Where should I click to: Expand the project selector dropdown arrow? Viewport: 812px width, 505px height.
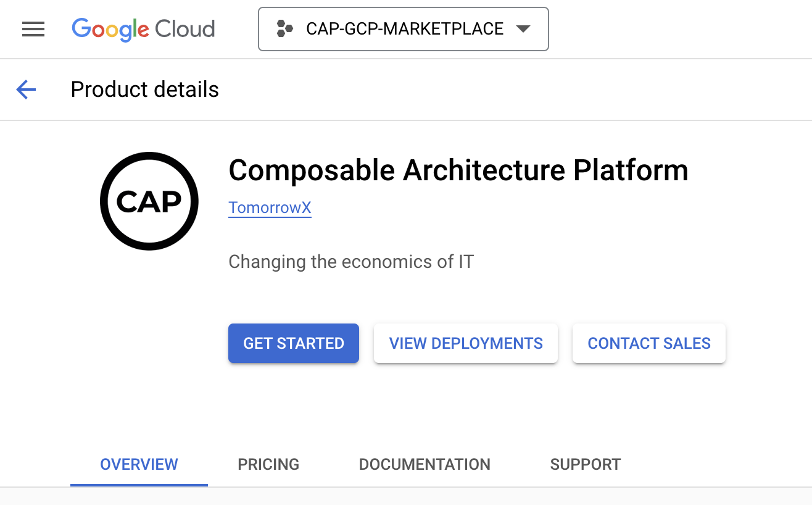click(x=523, y=29)
